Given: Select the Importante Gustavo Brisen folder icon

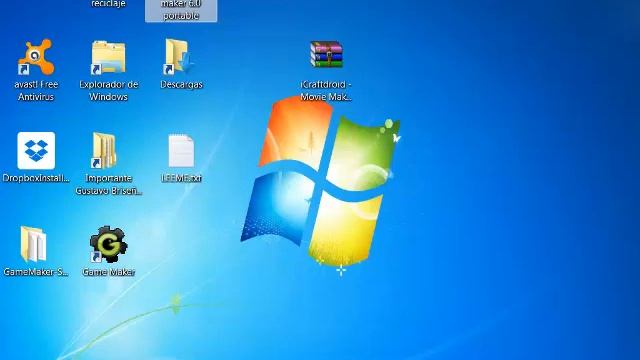Looking at the screenshot, I should pyautogui.click(x=104, y=151).
